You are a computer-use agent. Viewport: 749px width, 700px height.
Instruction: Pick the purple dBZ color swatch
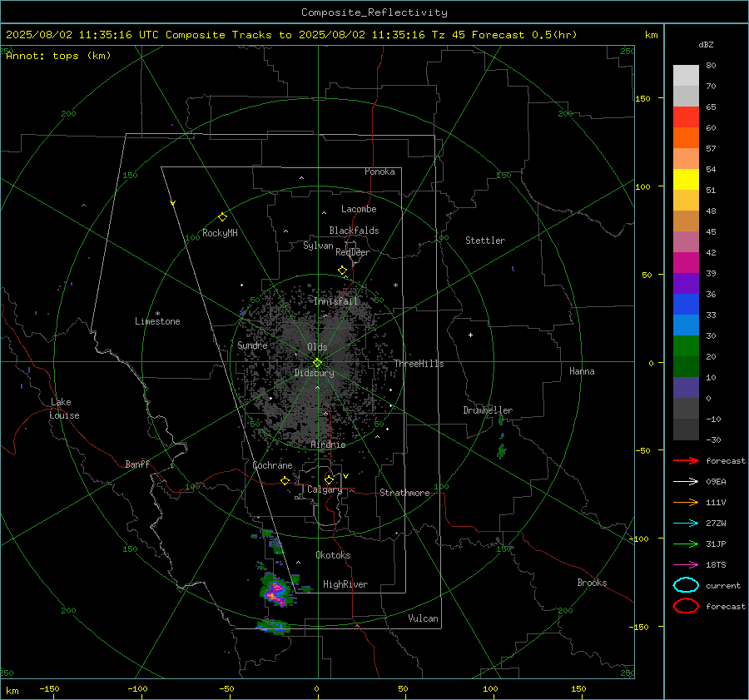point(686,283)
